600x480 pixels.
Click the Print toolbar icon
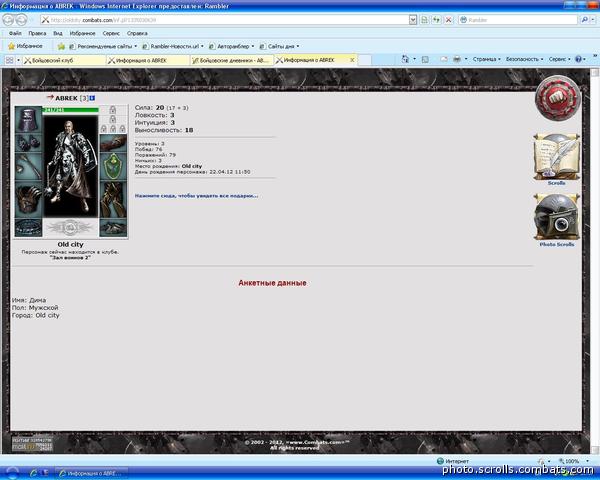[457, 59]
